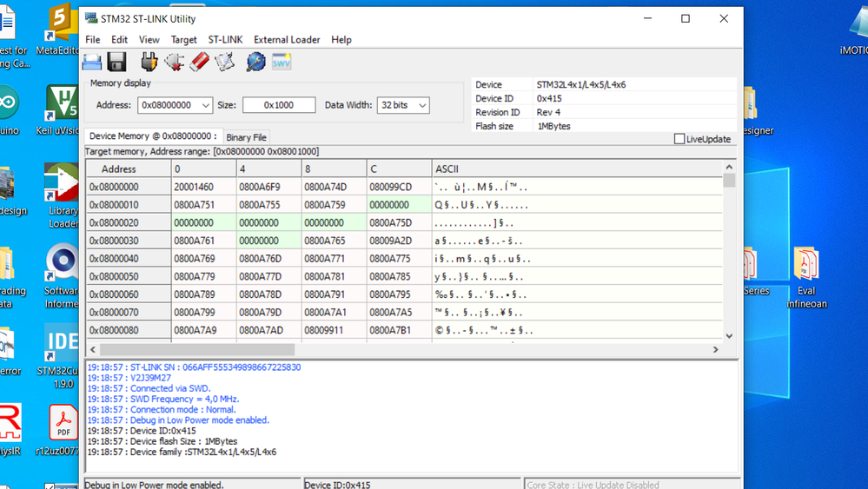The height and width of the screenshot is (489, 868).
Task: Click log line Device flash Size : 1MBytes
Action: 162,441
